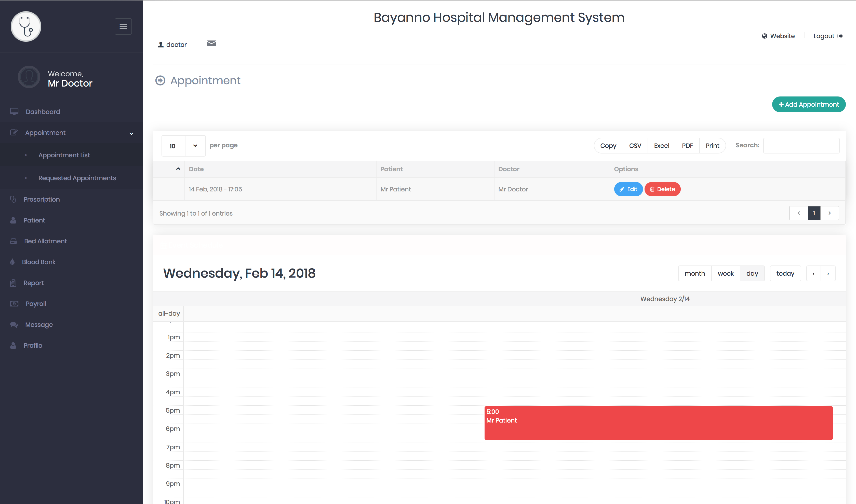
Task: Toggle the hamburger menu button
Action: [123, 26]
